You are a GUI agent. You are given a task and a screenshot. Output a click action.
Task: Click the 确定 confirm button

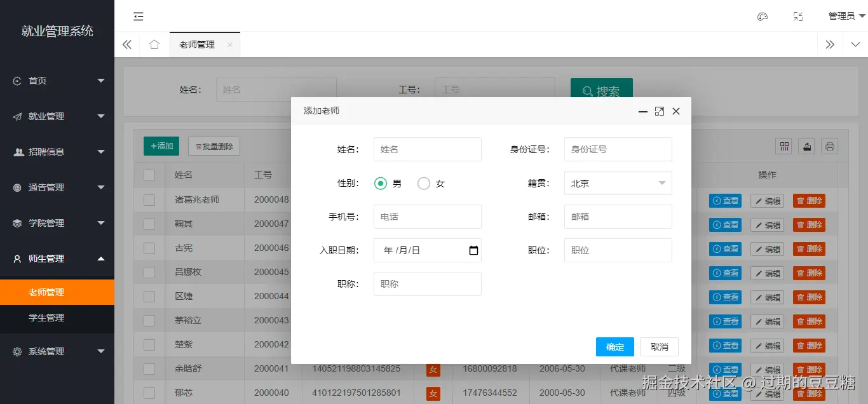(614, 347)
